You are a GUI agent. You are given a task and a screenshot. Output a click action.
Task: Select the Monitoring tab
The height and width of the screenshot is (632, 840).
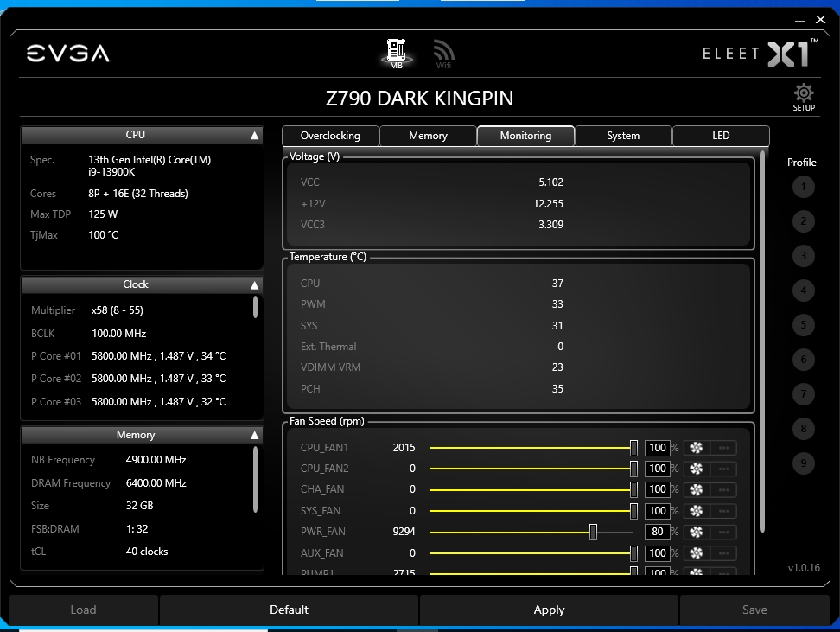(525, 136)
